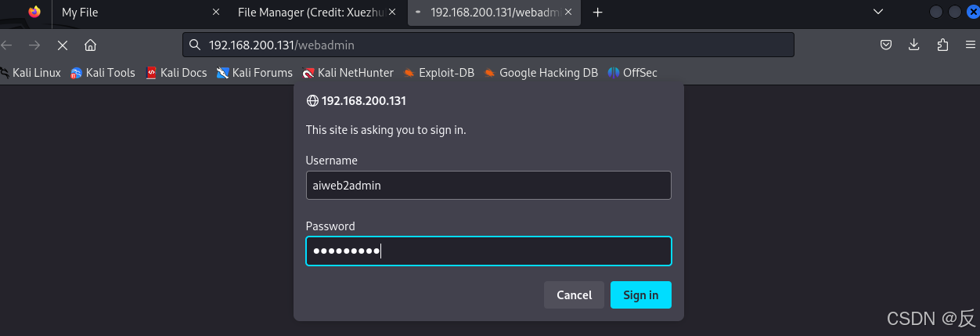Close the 192.168.200.131/webadmin tab
The height and width of the screenshot is (336, 980).
[569, 13]
